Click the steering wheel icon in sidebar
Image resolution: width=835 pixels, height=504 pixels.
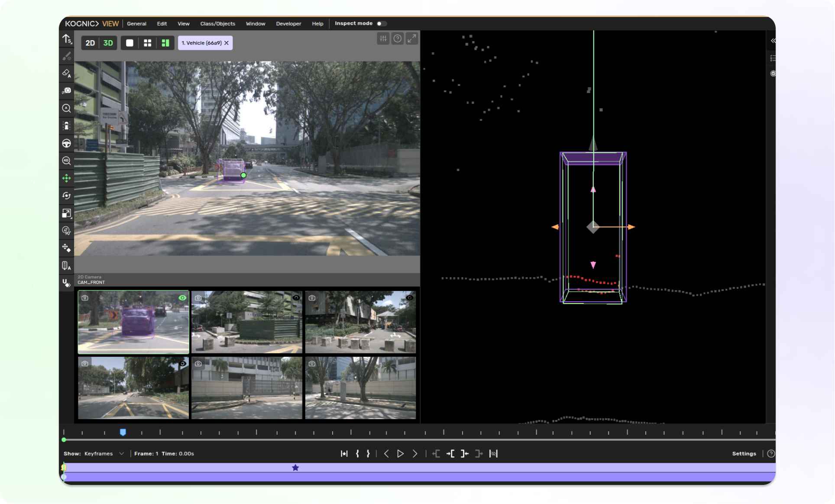pyautogui.click(x=66, y=143)
